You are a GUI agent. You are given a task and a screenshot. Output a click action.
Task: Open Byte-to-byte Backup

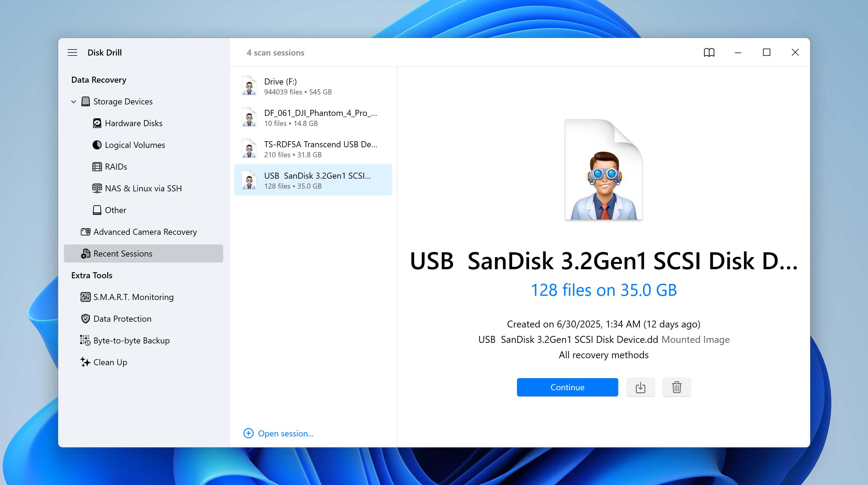tap(131, 341)
